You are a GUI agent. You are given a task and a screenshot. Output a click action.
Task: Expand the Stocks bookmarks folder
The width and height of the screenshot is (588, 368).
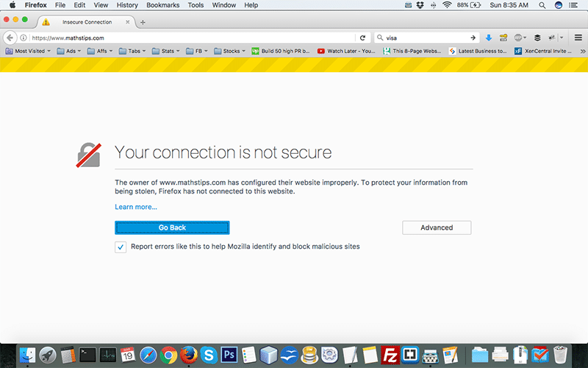point(229,51)
